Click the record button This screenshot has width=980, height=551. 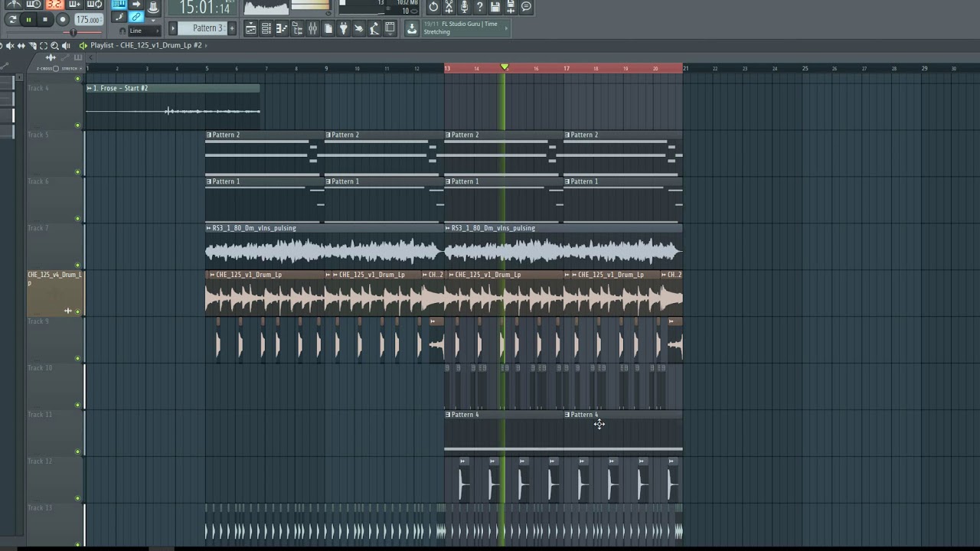tap(63, 19)
